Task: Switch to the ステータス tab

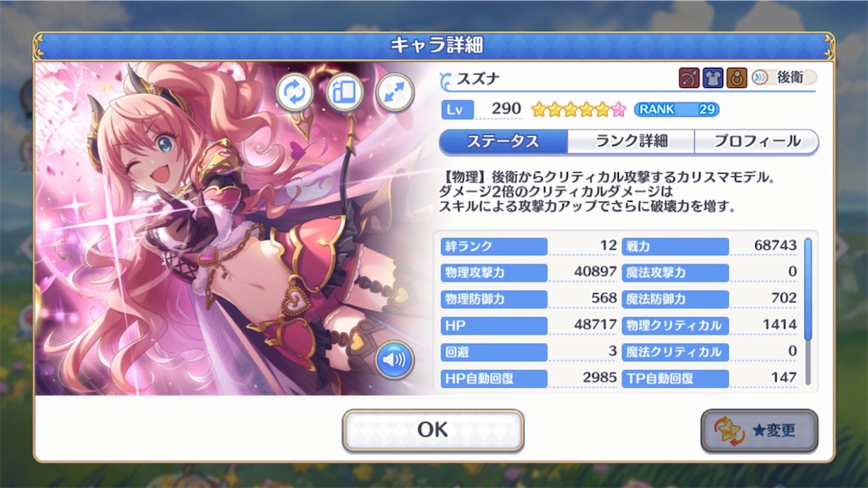Action: tap(504, 141)
